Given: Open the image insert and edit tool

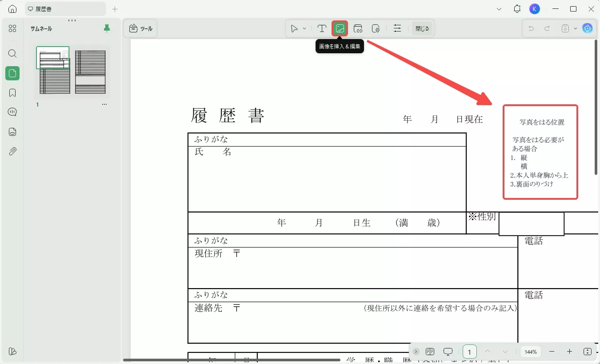Looking at the screenshot, I should 340,28.
